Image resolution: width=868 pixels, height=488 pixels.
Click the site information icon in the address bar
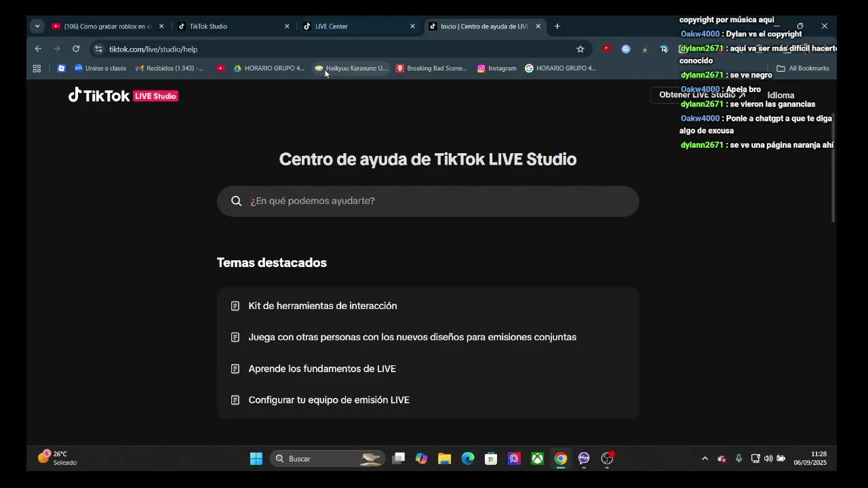[x=99, y=49]
